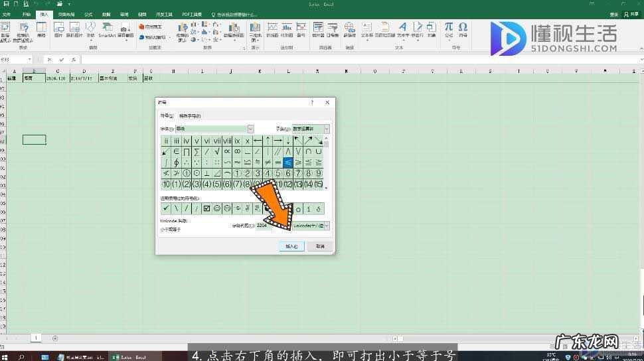Select the square root symbol in grid
The width and height of the screenshot is (644, 361).
click(217, 152)
